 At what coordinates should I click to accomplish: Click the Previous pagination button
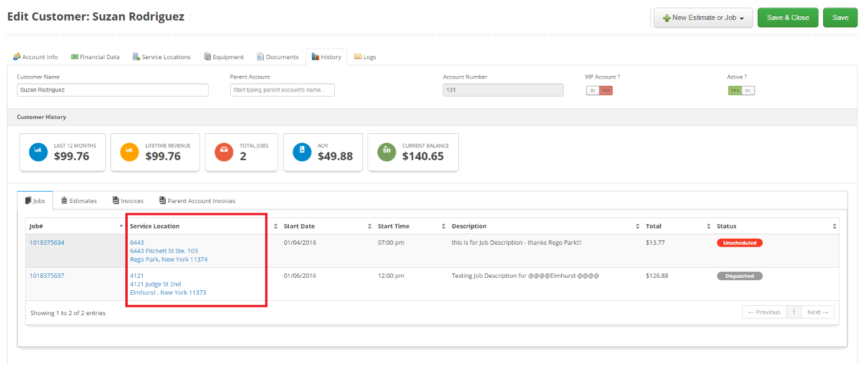pyautogui.click(x=764, y=312)
